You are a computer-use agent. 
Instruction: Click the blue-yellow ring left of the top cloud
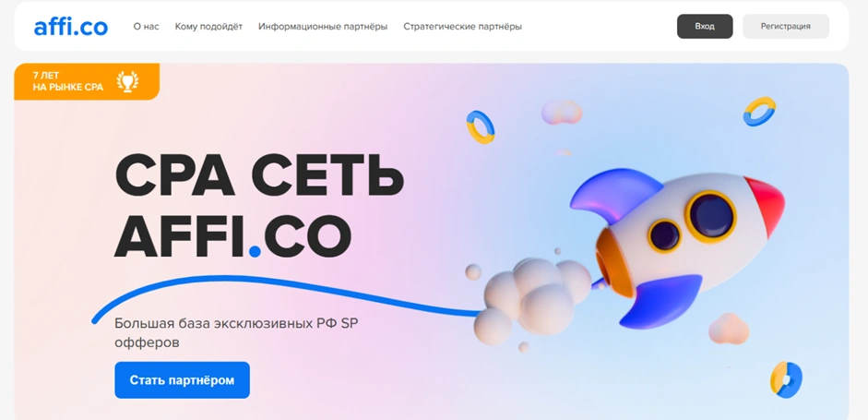(480, 126)
